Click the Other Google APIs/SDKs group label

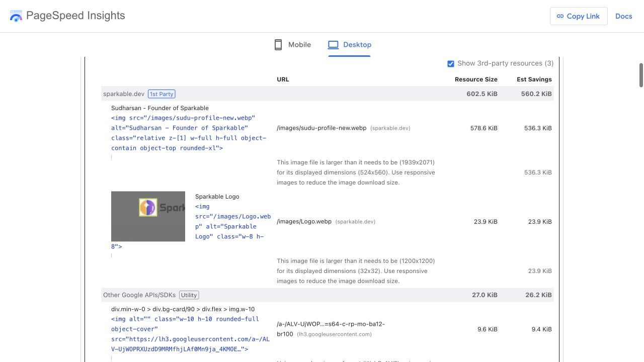pyautogui.click(x=139, y=295)
